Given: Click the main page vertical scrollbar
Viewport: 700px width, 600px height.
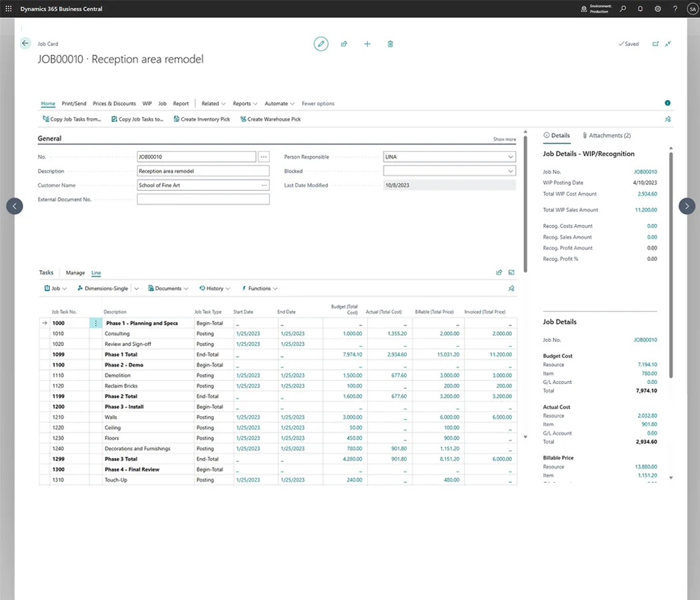Looking at the screenshot, I should [525, 203].
